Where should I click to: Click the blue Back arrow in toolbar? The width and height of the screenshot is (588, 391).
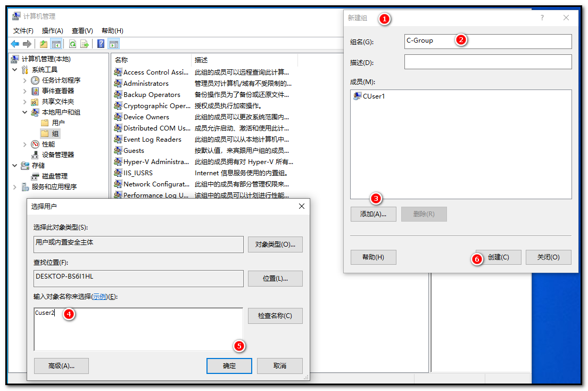(15, 44)
